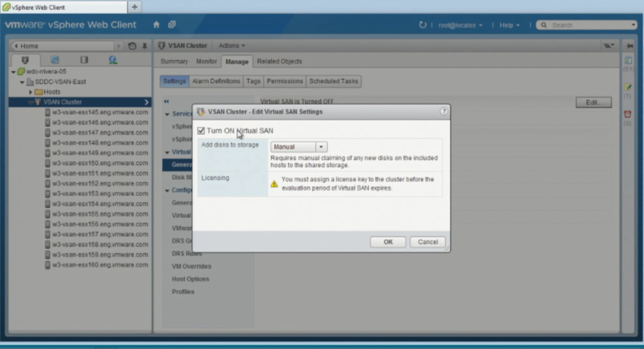Viewport: 644px width, 349px height.
Task: Open the VMs and Templates navigator tab
Action: click(54, 60)
